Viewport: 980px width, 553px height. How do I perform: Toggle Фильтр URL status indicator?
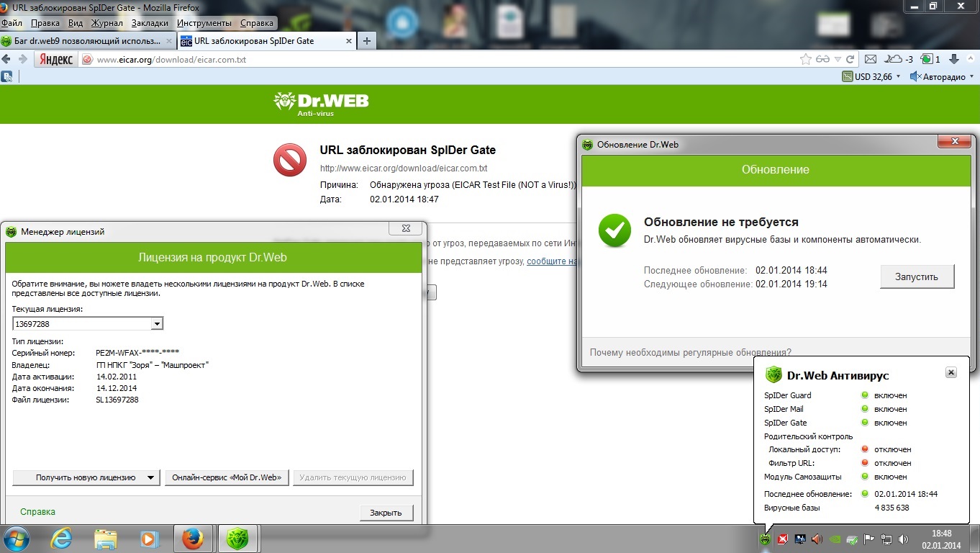(865, 463)
